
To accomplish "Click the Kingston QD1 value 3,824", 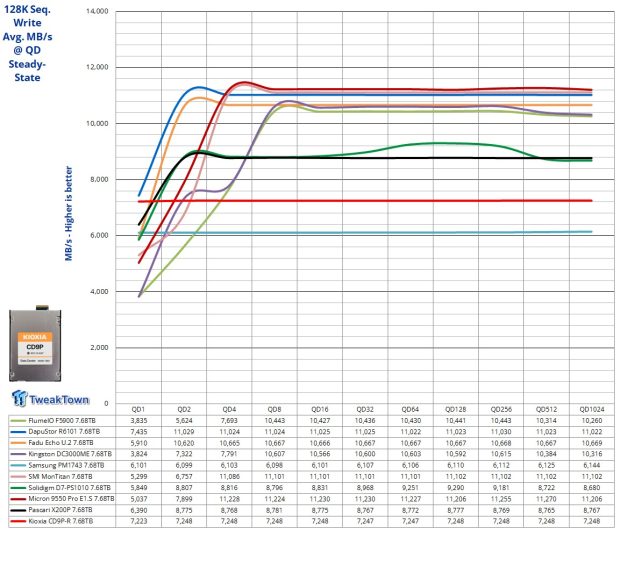I will pos(139,454).
